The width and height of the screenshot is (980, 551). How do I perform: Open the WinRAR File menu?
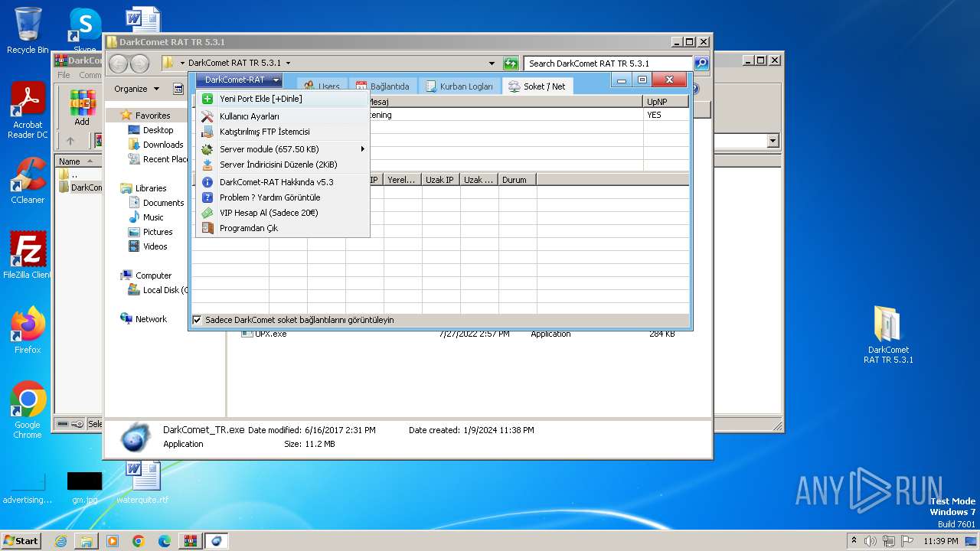[x=64, y=75]
